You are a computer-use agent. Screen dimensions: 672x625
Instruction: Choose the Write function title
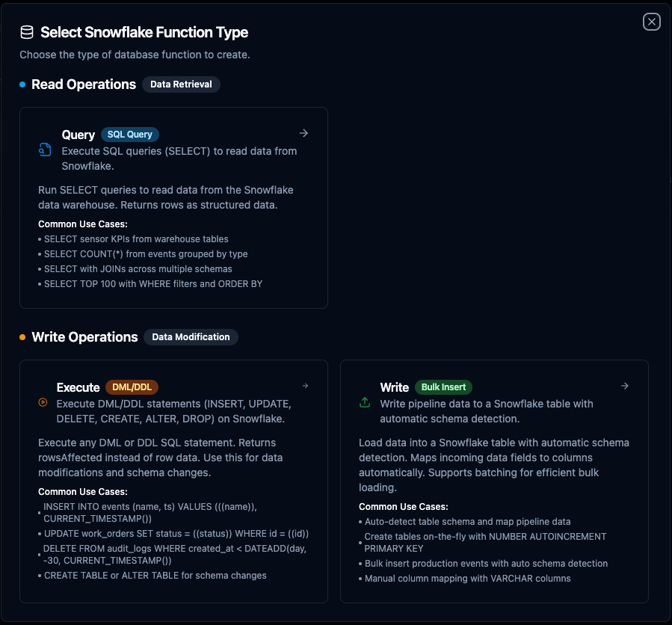394,387
